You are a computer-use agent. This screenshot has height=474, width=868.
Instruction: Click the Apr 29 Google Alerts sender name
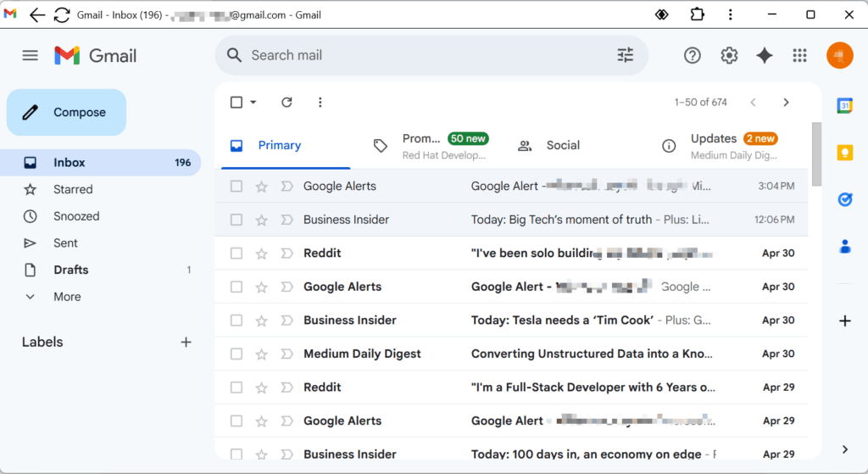point(342,421)
